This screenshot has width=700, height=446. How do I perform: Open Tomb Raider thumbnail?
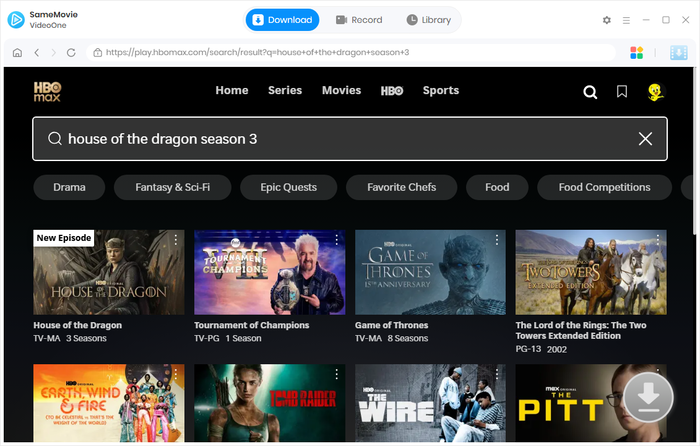[270, 403]
